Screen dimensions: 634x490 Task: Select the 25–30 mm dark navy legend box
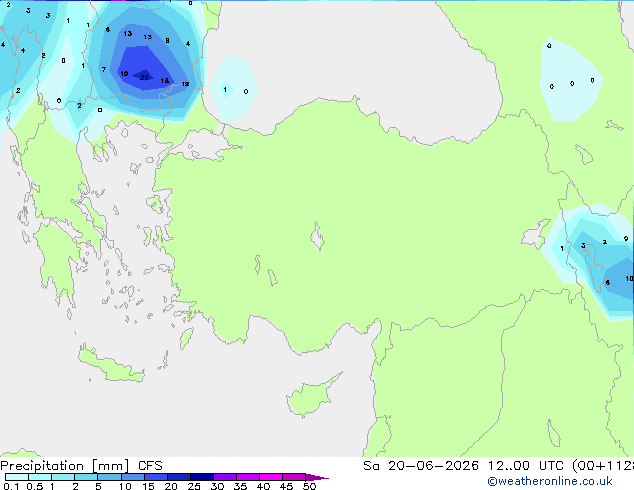coord(202,477)
